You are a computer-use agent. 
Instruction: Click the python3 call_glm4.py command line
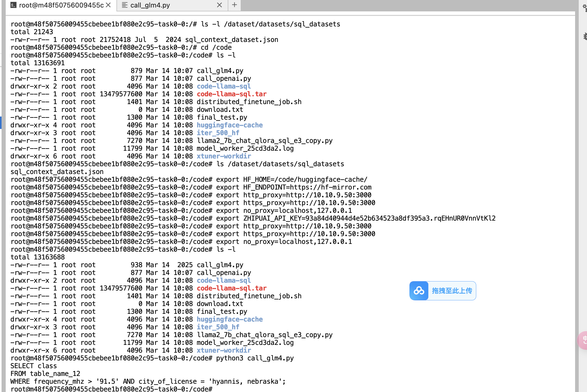255,358
